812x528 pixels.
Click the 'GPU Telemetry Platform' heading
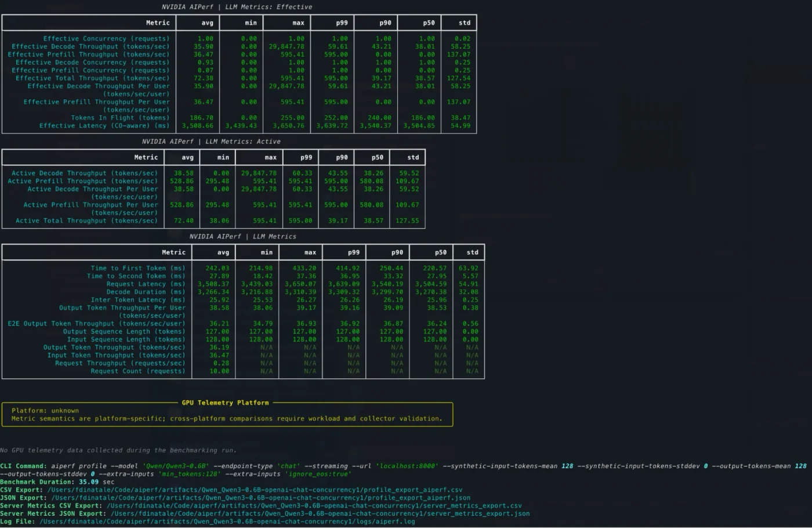(x=226, y=403)
